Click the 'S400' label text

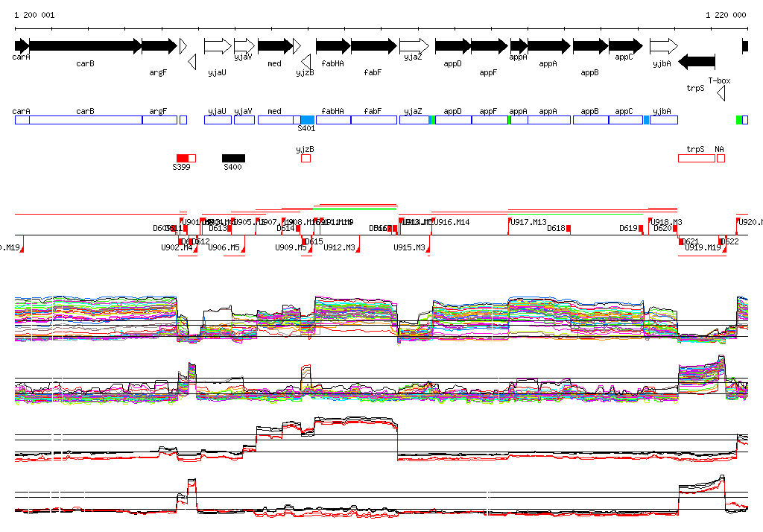coord(232,167)
